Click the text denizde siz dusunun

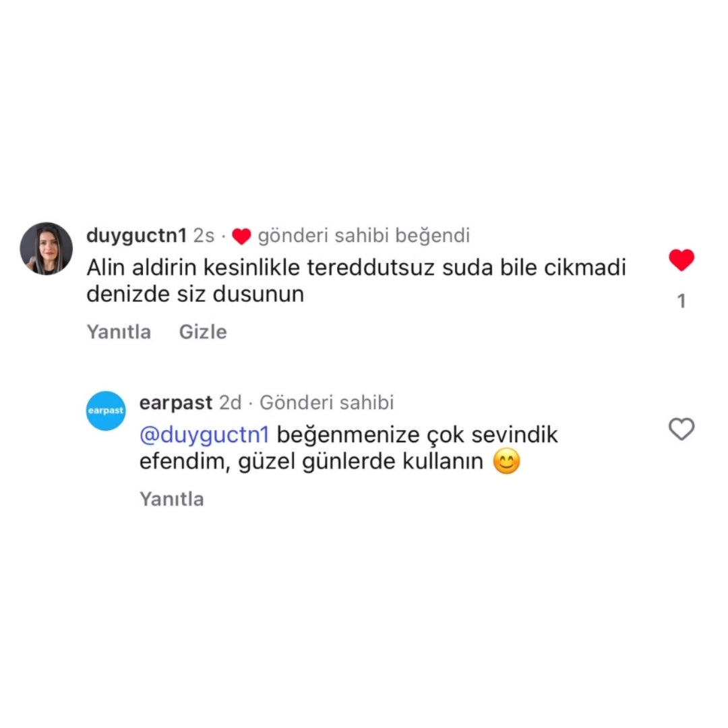(195, 294)
